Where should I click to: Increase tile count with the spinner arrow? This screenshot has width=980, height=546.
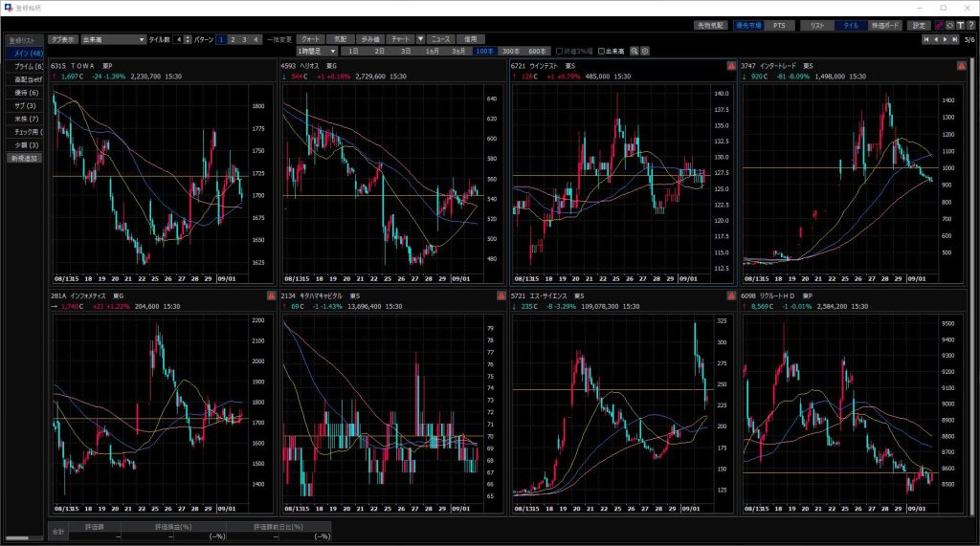click(188, 37)
